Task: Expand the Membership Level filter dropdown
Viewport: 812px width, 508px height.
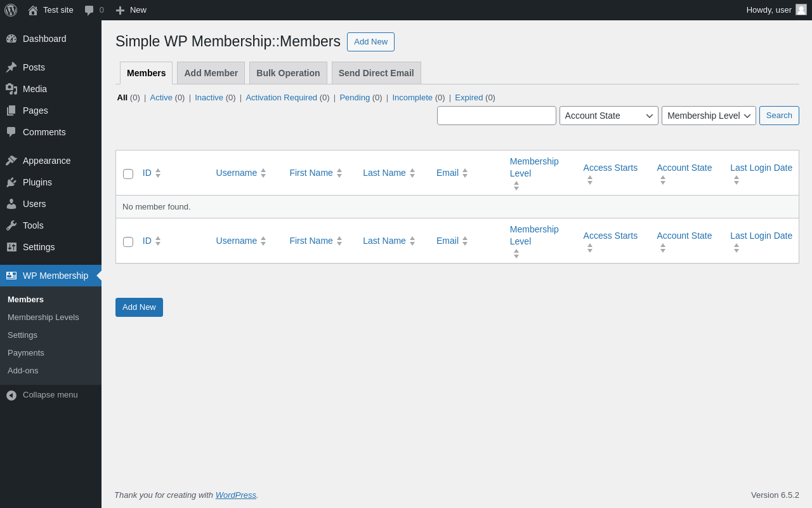Action: [709, 116]
